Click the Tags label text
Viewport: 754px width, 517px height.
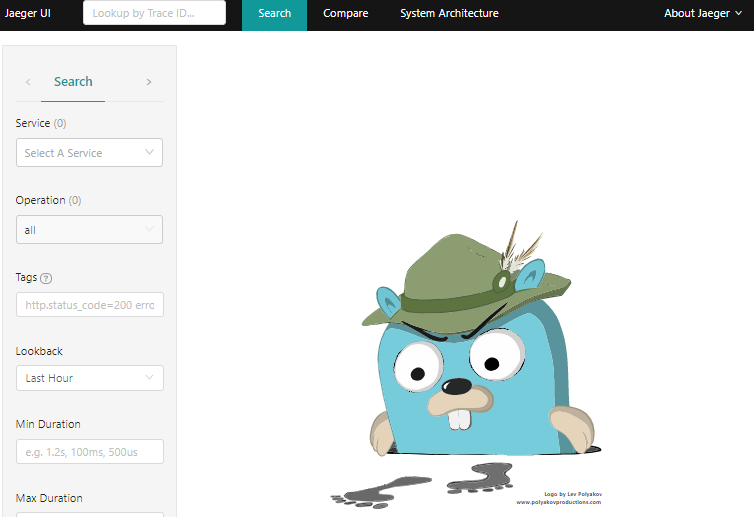(26, 277)
